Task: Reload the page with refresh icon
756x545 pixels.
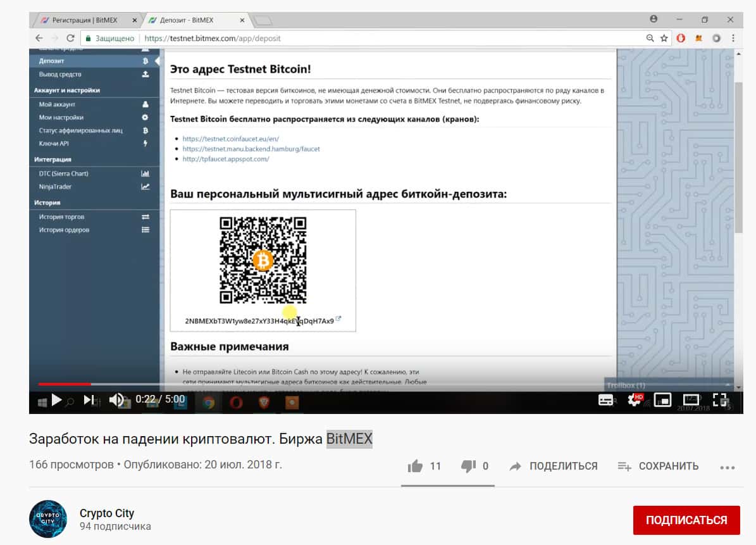Action: (x=70, y=38)
